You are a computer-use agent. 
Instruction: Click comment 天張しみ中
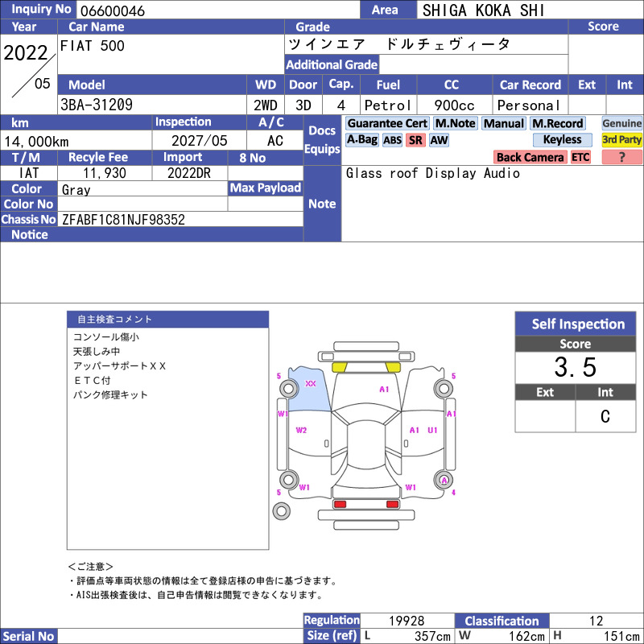click(97, 351)
